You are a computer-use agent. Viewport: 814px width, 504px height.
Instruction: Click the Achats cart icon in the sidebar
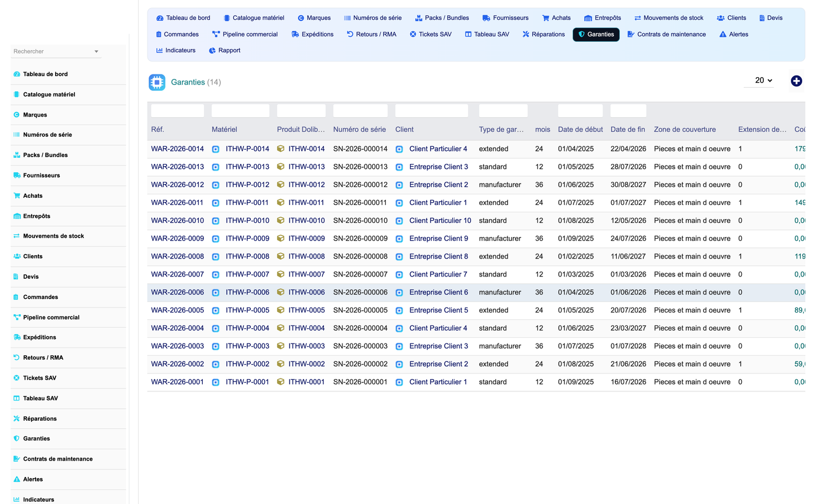point(17,196)
